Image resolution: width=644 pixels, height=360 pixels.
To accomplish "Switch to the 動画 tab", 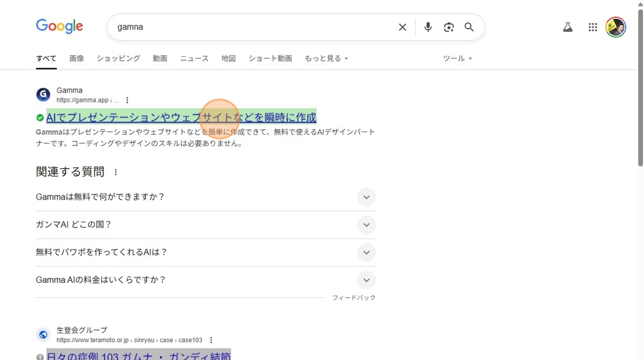I will (160, 58).
